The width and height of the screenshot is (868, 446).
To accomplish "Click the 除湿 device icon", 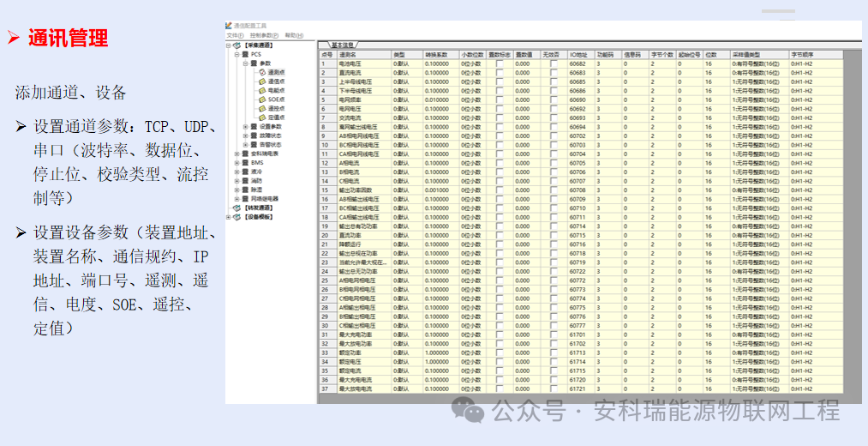I will [245, 190].
